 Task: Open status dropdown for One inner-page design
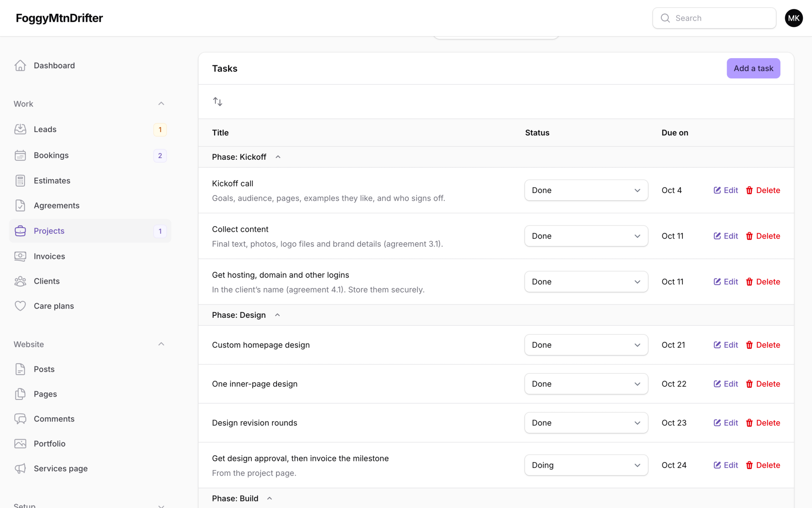pos(586,384)
